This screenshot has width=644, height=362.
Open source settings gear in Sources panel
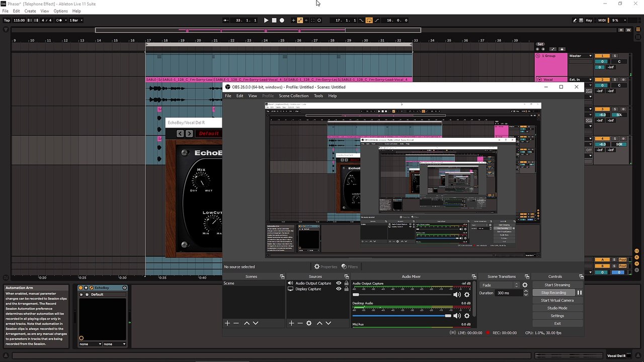click(x=309, y=323)
